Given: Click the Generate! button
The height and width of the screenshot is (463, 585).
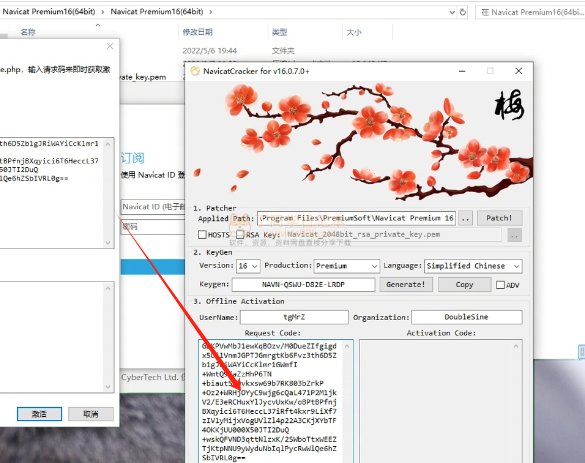Looking at the screenshot, I should pyautogui.click(x=406, y=284).
